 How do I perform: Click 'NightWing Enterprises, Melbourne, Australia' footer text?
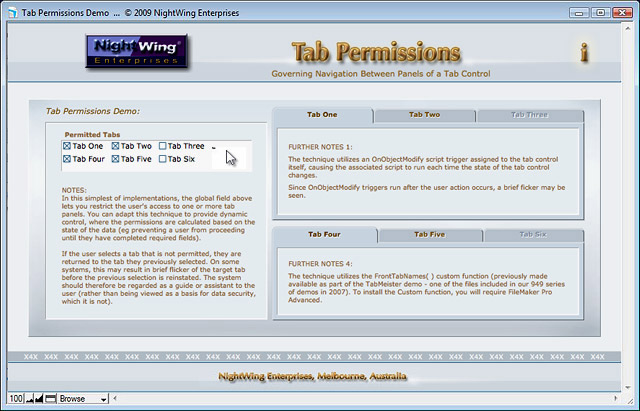coord(313,376)
